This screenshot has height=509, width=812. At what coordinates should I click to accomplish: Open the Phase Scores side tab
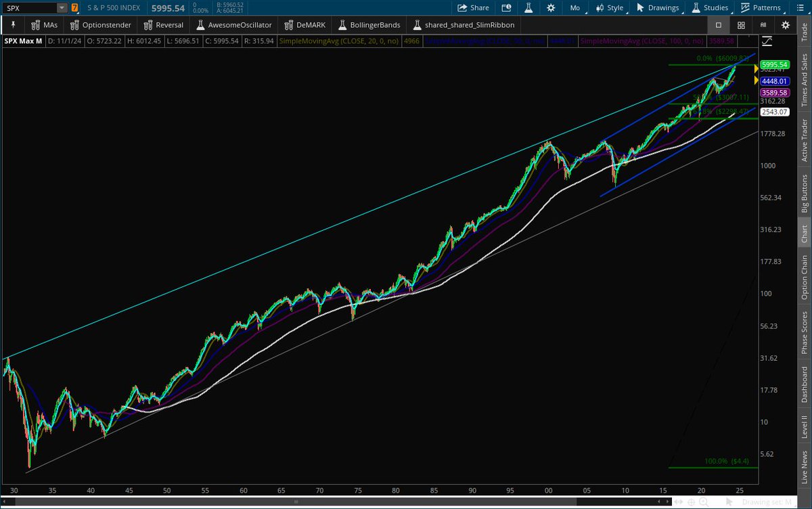click(804, 332)
